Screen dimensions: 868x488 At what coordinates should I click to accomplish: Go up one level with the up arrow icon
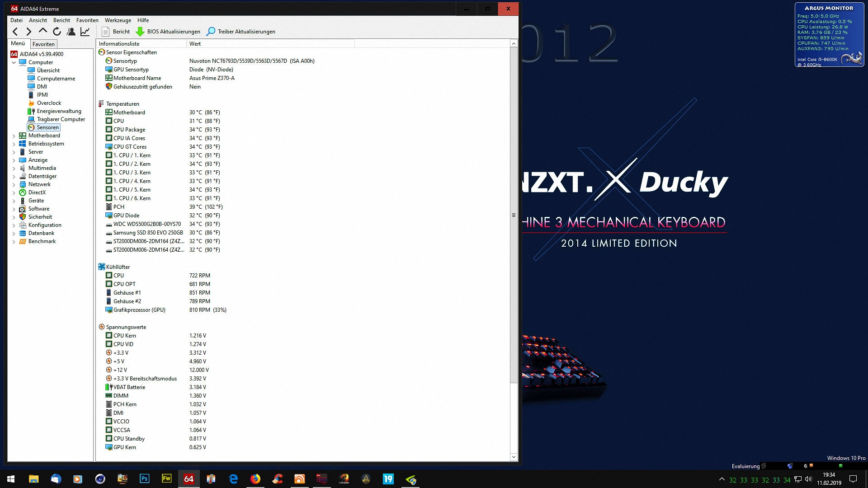[x=43, y=31]
